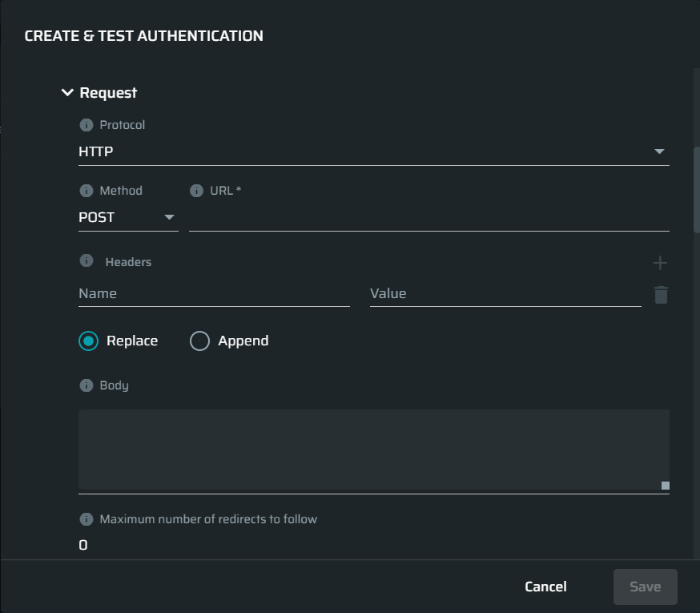Open the Method POST dropdown
This screenshot has width=700, height=613.
[129, 218]
